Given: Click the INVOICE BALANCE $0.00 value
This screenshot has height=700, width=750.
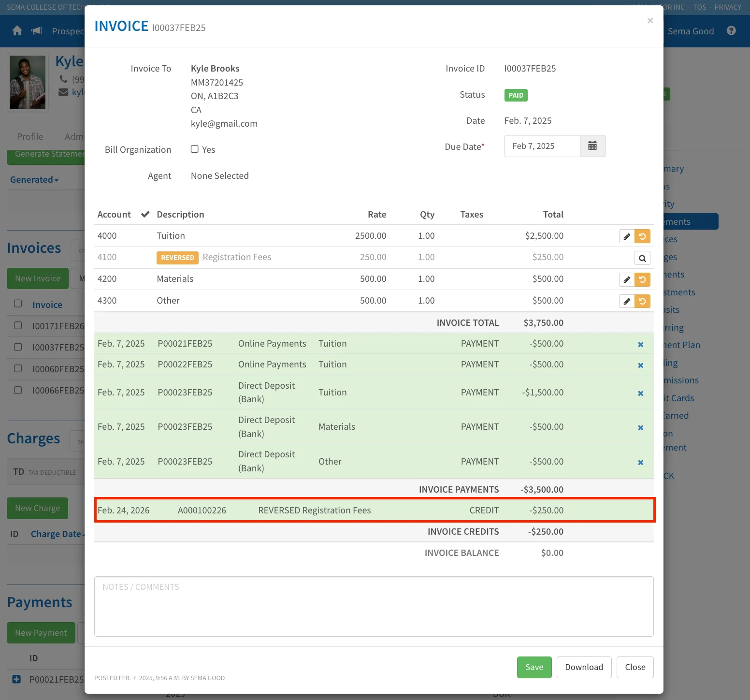Looking at the screenshot, I should pyautogui.click(x=552, y=553).
